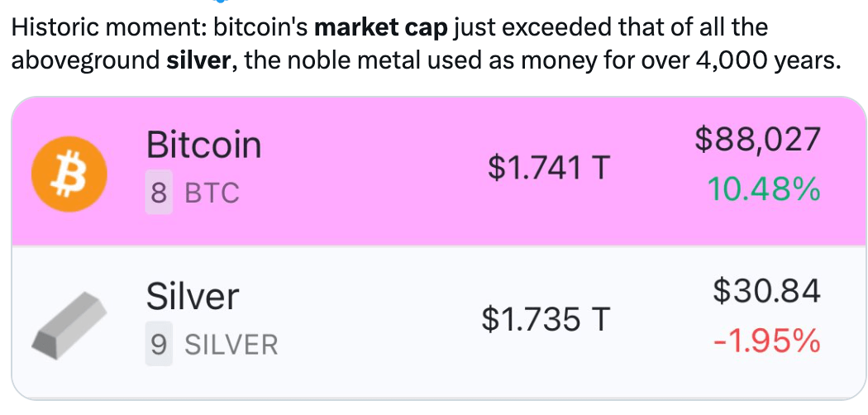Click Bitcoin's $1.741 T market cap
The height and width of the screenshot is (415, 868).
(548, 169)
